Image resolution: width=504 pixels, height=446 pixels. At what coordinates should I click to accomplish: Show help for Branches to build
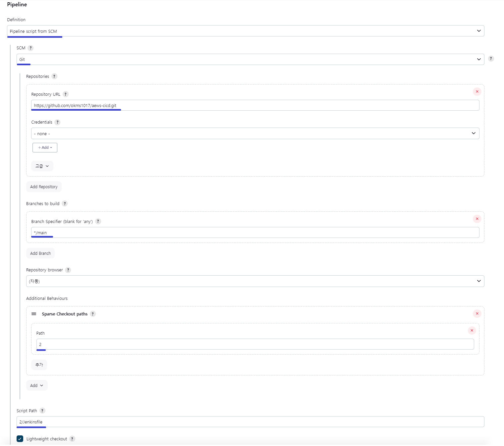point(65,204)
